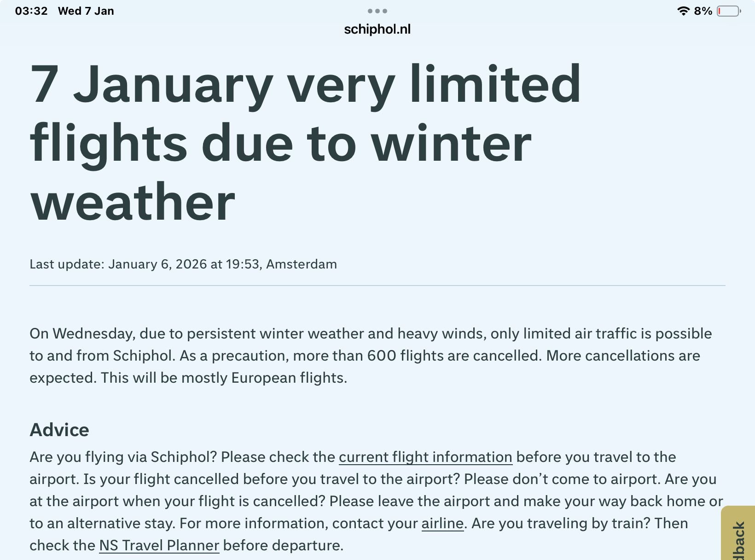Open the three-dot multitasking menu

pyautogui.click(x=377, y=11)
